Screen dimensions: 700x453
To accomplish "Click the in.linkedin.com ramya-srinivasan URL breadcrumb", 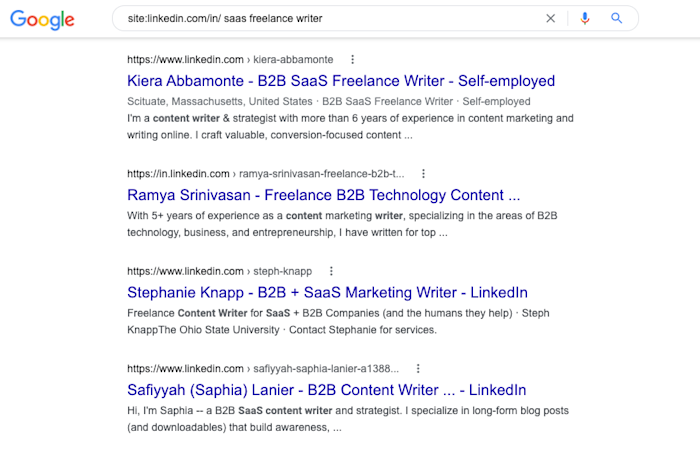I will (265, 173).
